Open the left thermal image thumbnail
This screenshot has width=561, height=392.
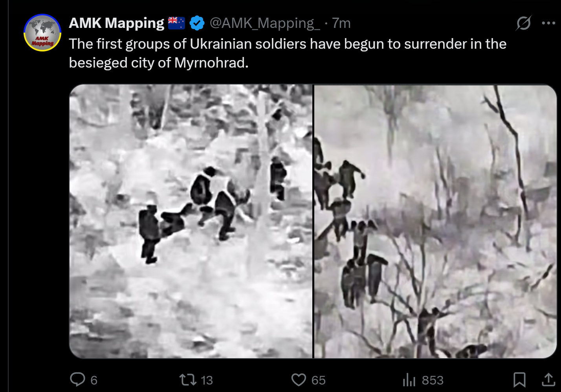click(191, 221)
